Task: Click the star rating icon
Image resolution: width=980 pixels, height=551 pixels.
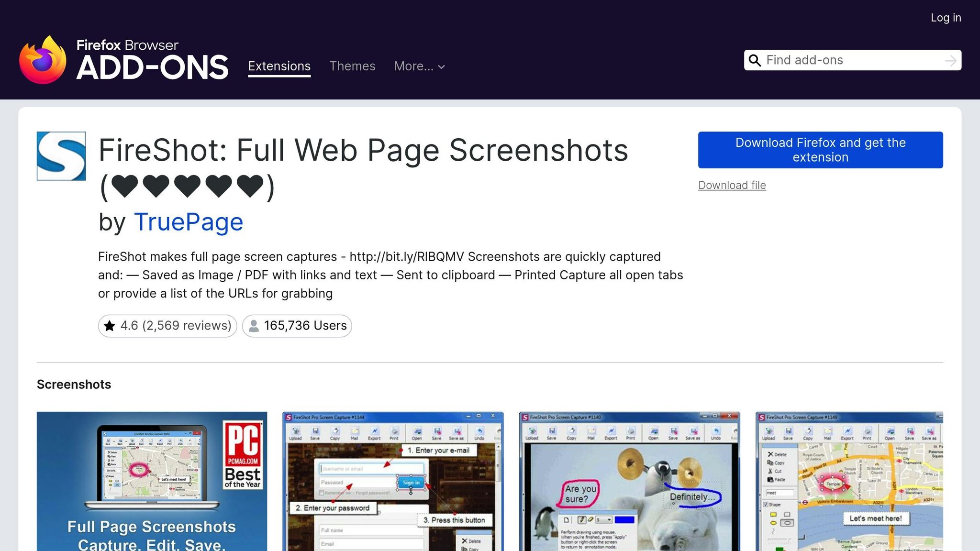Action: point(110,326)
